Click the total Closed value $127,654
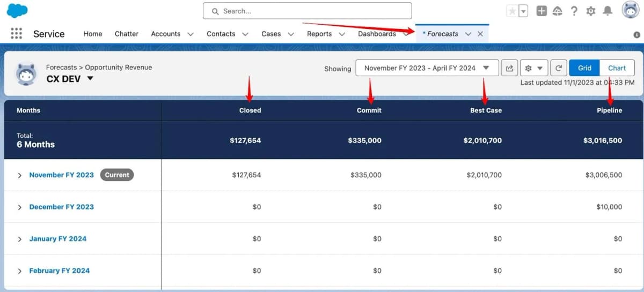Viewport: 644px width, 292px height. [245, 141]
